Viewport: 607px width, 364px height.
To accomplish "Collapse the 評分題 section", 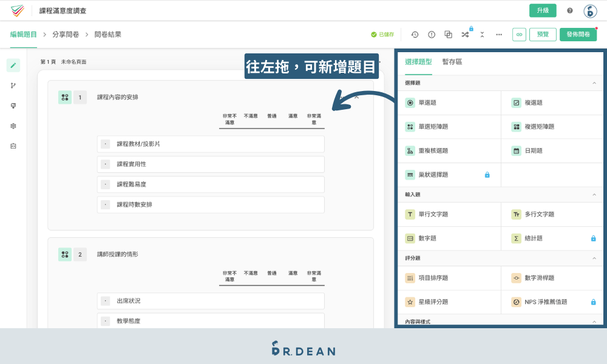I will click(x=594, y=258).
